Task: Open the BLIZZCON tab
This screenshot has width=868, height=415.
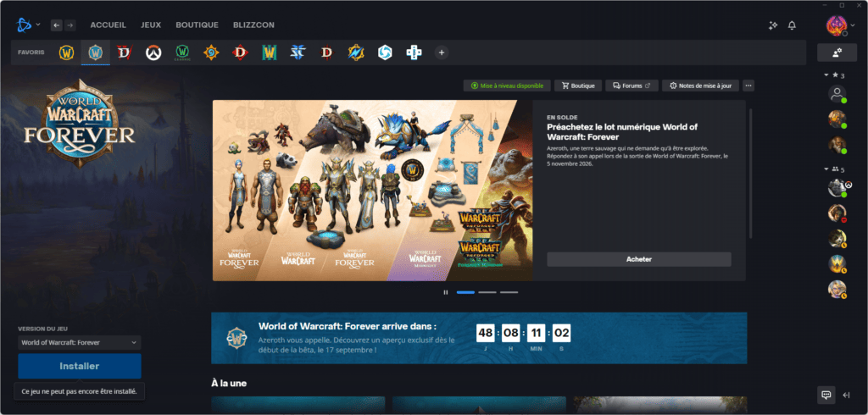Action: point(253,25)
